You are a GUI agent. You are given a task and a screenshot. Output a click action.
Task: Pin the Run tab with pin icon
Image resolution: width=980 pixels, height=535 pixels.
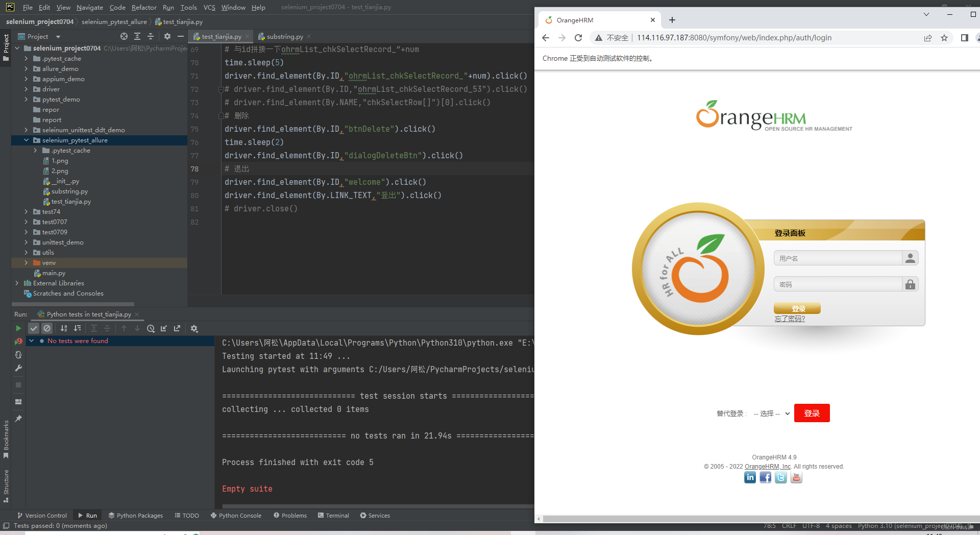click(18, 419)
